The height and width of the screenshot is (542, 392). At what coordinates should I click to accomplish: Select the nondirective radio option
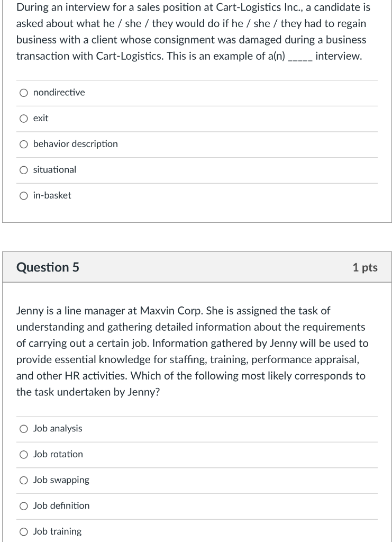tap(23, 93)
